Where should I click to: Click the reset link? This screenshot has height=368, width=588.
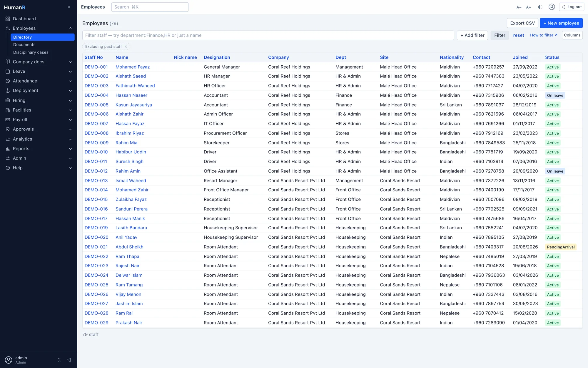519,35
